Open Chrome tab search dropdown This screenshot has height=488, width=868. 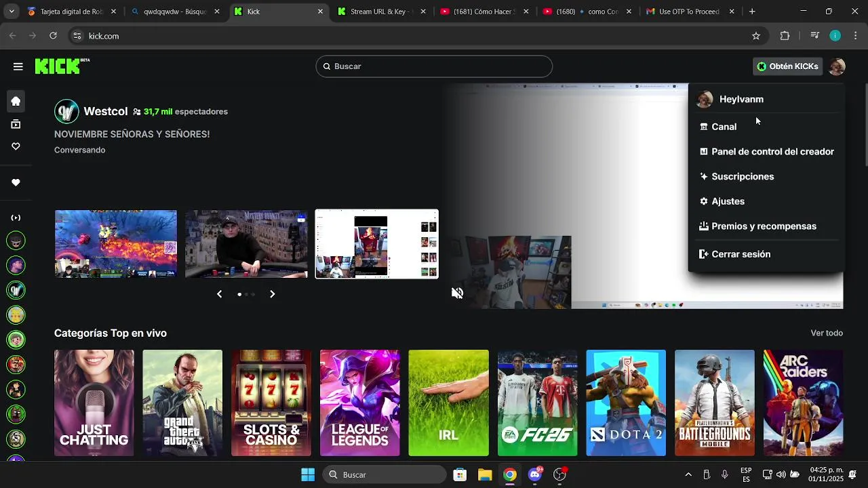[12, 12]
